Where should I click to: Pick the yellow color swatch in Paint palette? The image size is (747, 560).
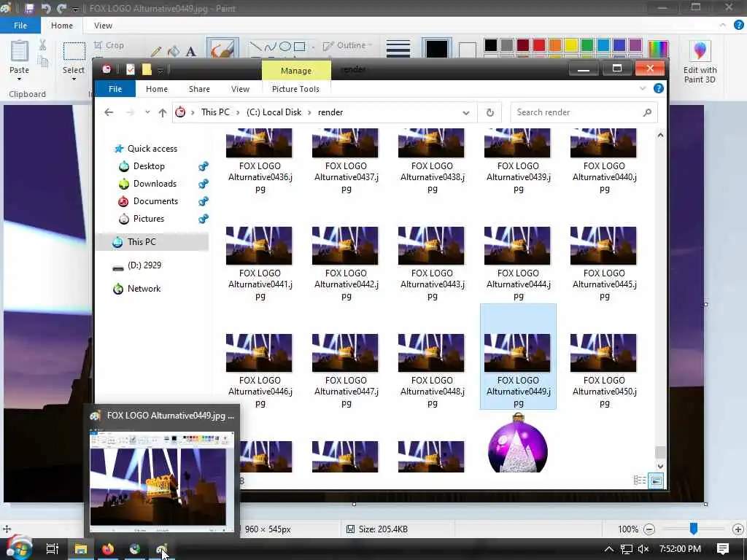(x=571, y=45)
